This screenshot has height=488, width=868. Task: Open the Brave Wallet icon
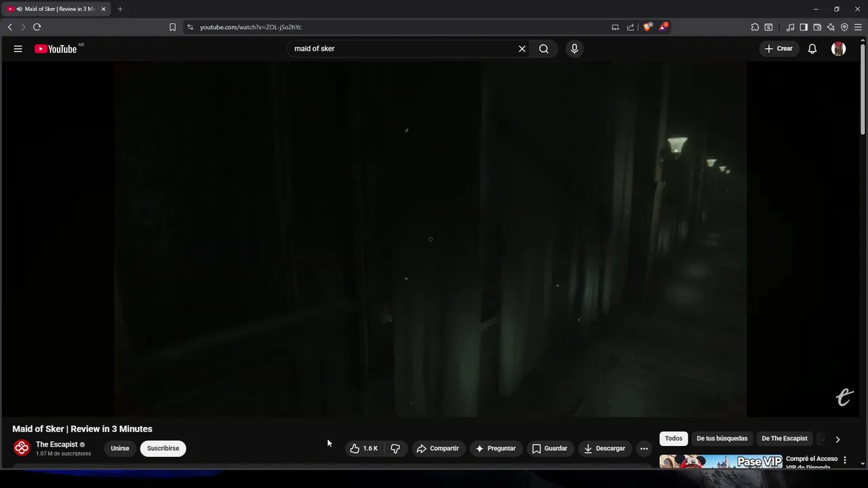(x=817, y=27)
